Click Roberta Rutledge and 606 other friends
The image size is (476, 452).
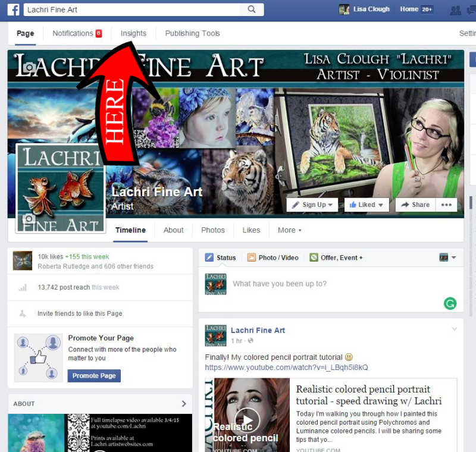(95, 266)
